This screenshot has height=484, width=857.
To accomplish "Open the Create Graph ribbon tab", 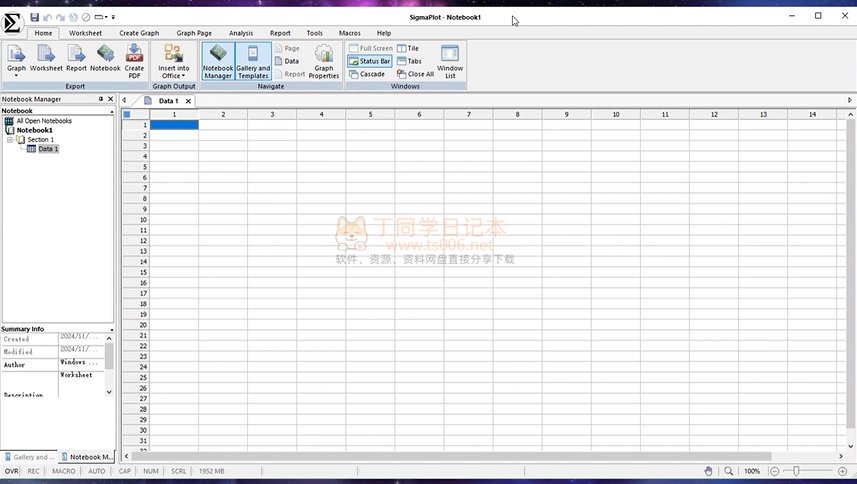I will coord(139,33).
